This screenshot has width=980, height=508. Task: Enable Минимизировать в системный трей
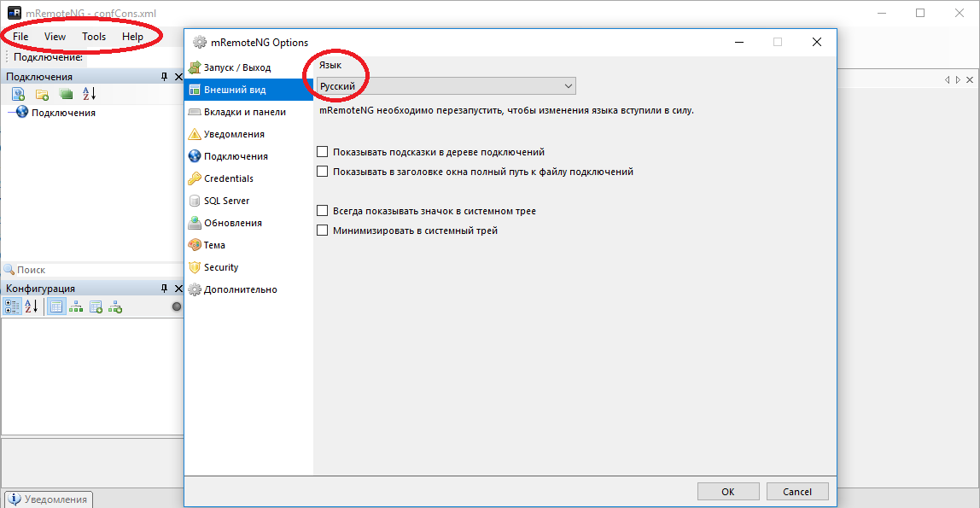point(323,230)
